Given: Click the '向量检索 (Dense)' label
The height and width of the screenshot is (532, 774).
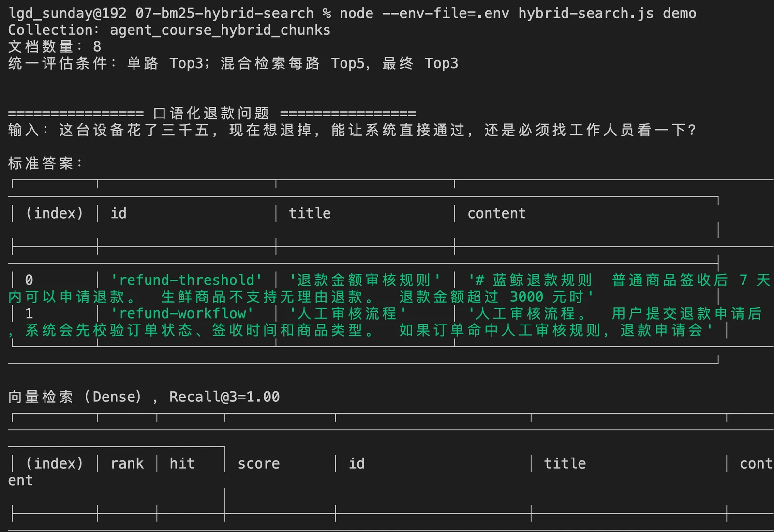Looking at the screenshot, I should pyautogui.click(x=75, y=397).
